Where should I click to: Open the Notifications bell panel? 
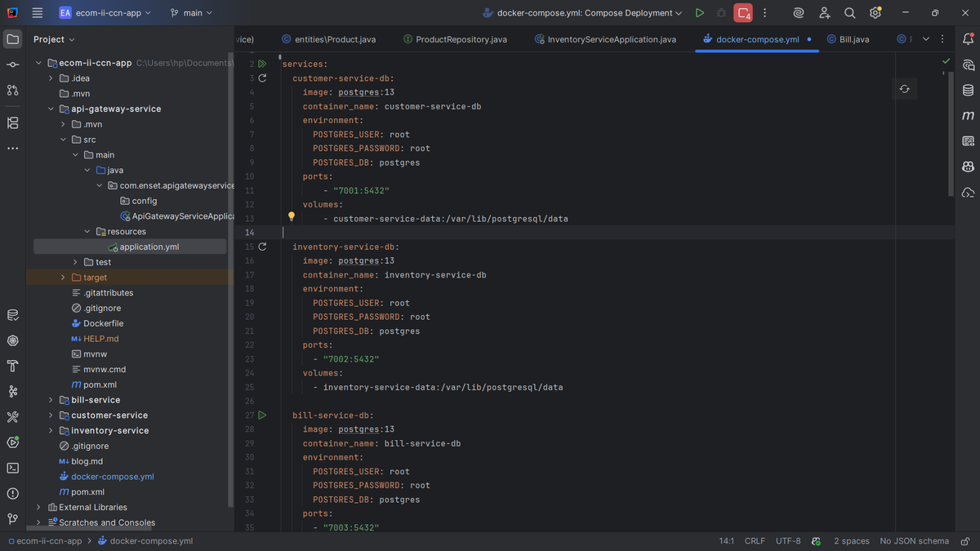pos(968,39)
